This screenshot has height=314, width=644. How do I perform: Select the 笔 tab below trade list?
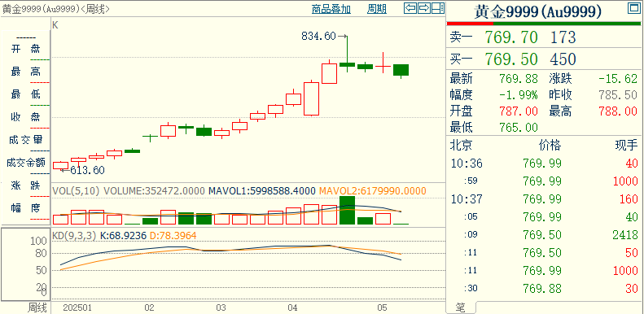[x=461, y=307]
